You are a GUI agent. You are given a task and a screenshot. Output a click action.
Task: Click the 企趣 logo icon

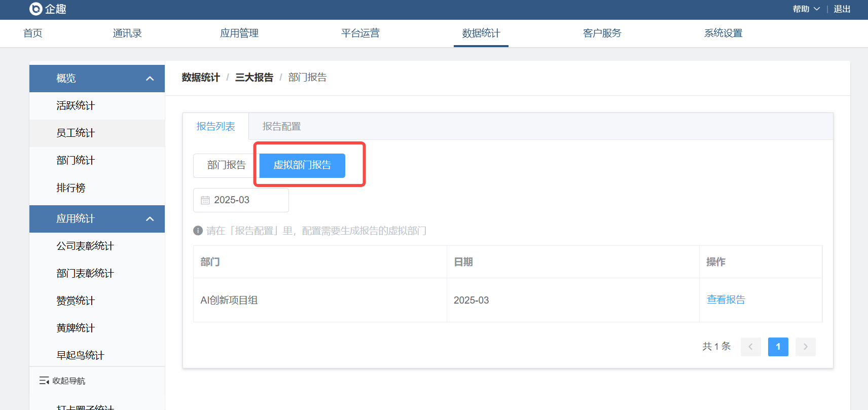pos(36,9)
